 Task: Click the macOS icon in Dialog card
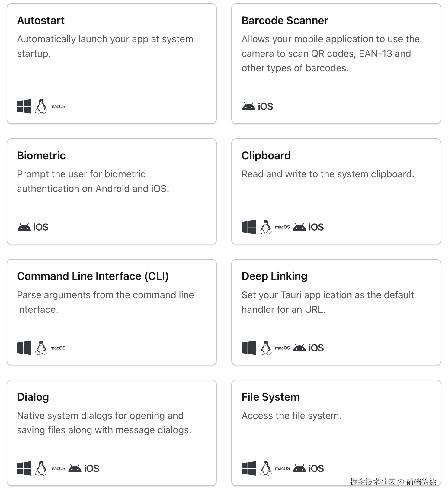[58, 468]
